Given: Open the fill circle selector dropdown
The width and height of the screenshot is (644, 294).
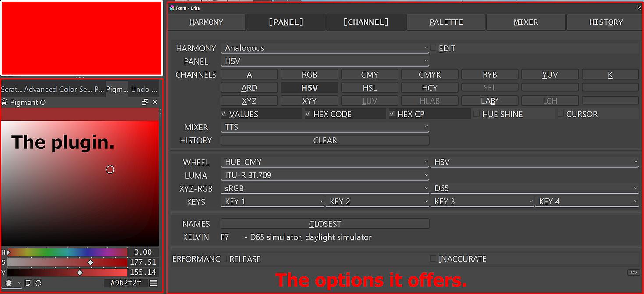Looking at the screenshot, I should (x=12, y=283).
